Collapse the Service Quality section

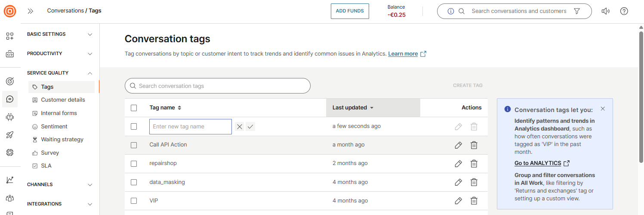tap(60, 73)
